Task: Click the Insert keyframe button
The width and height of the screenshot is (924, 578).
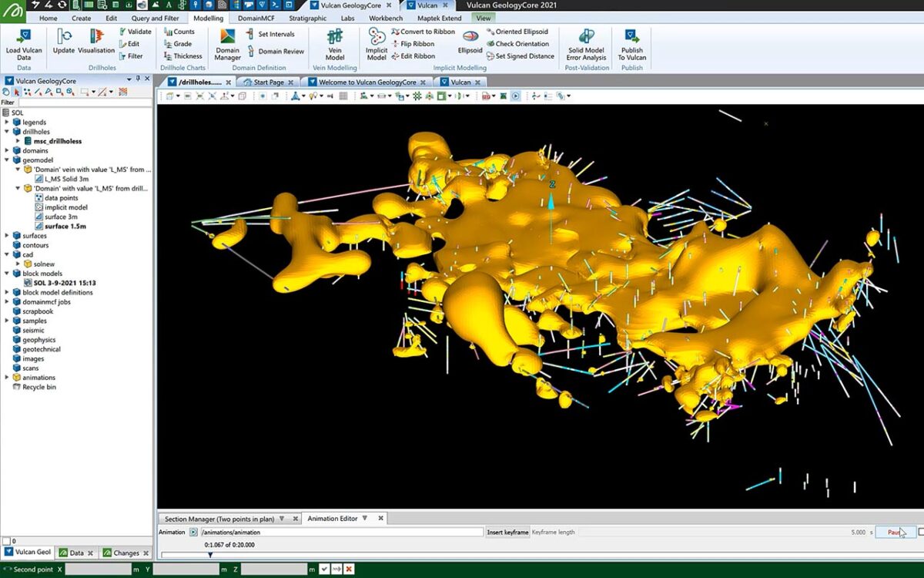Action: (508, 532)
